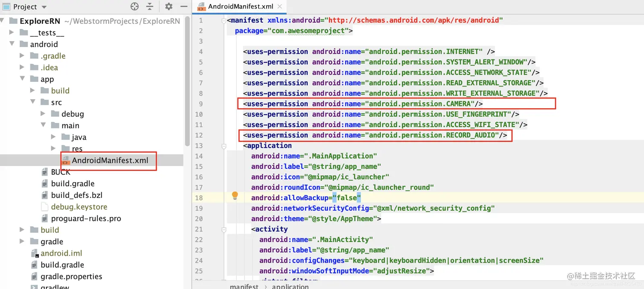Click the locate/scroll-from-source target icon
The height and width of the screenshot is (289, 644).
pyautogui.click(x=135, y=6)
